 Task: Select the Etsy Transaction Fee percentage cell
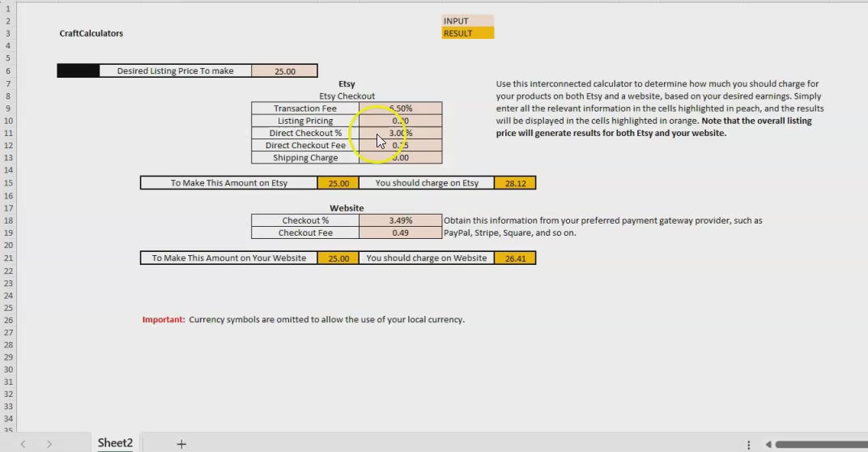tap(400, 109)
